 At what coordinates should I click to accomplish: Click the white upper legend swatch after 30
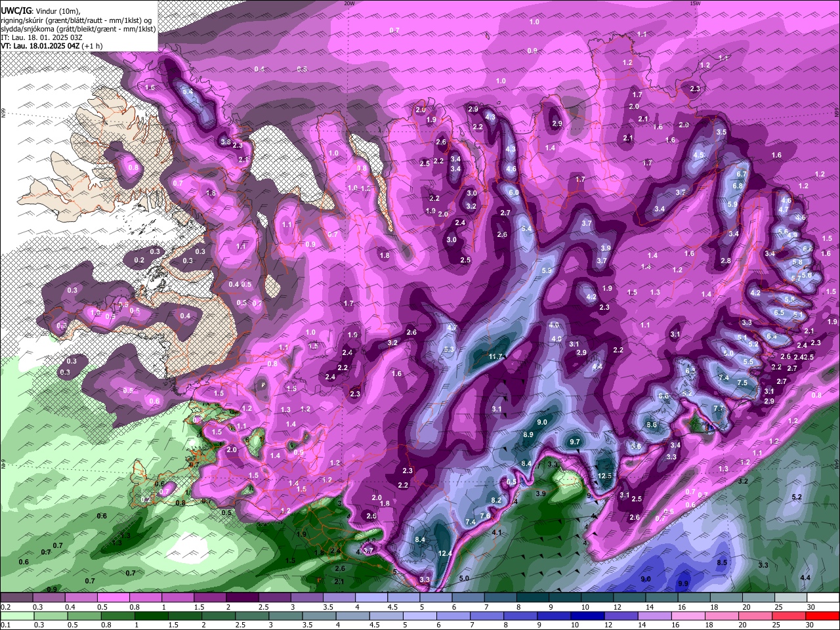click(823, 598)
